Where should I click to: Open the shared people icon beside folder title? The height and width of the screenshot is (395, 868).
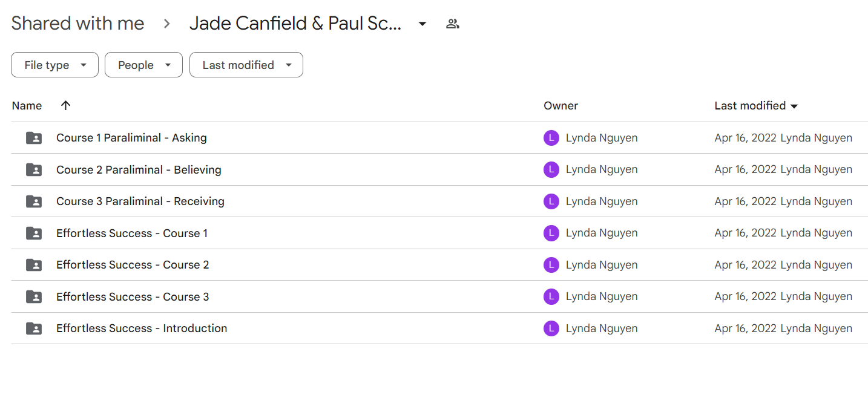[x=452, y=24]
